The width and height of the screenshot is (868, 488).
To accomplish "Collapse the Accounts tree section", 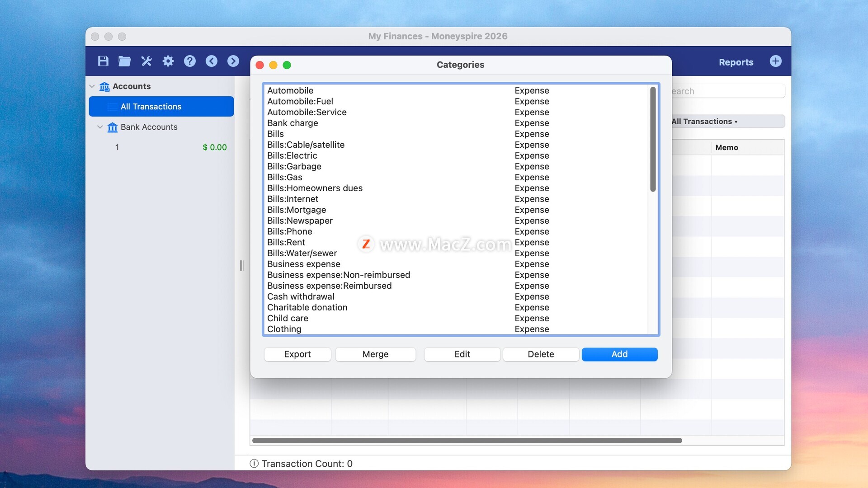I will pos(92,86).
